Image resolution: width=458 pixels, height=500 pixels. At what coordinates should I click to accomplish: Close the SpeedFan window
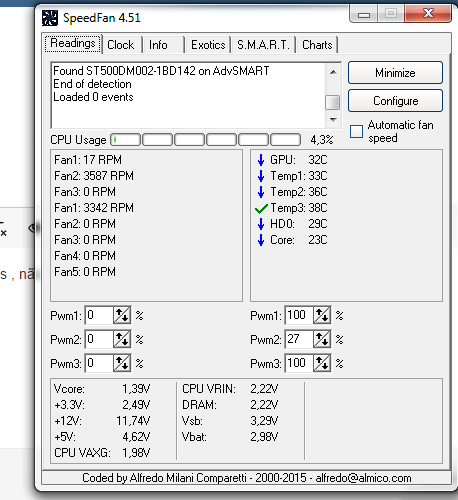pos(428,13)
